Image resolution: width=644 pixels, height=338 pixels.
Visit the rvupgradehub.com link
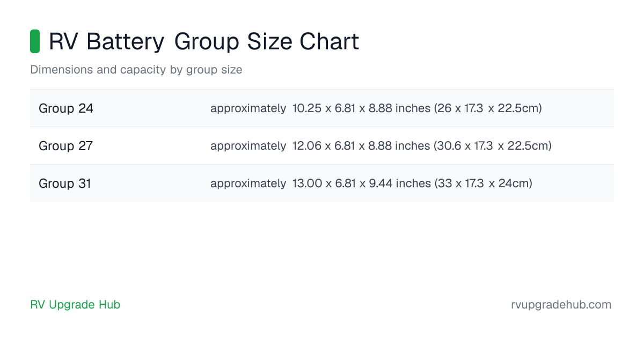pos(561,305)
